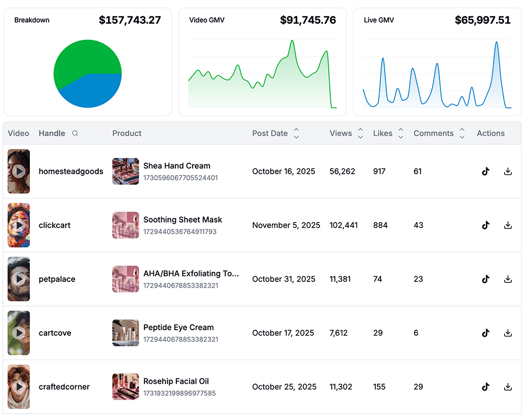This screenshot has width=525, height=420.
Task: Download the craftedcorner video
Action: tap(508, 387)
